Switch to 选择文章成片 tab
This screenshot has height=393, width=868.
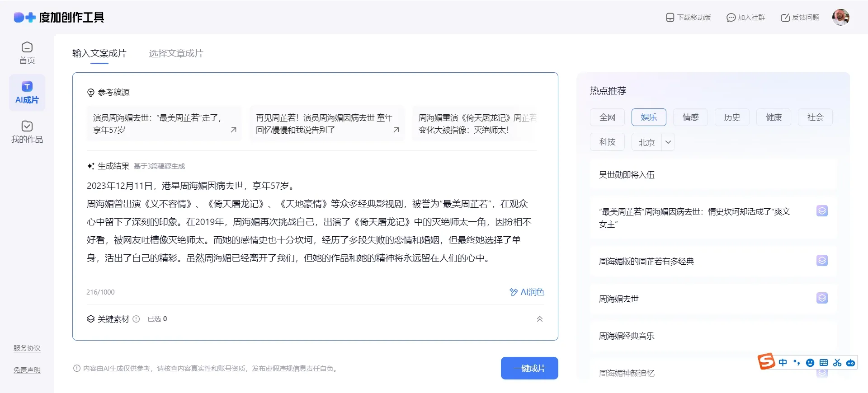click(x=176, y=53)
